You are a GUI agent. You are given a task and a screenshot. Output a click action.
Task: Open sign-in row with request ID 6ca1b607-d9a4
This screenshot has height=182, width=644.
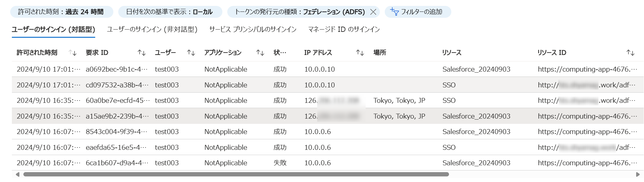pyautogui.click(x=328, y=163)
